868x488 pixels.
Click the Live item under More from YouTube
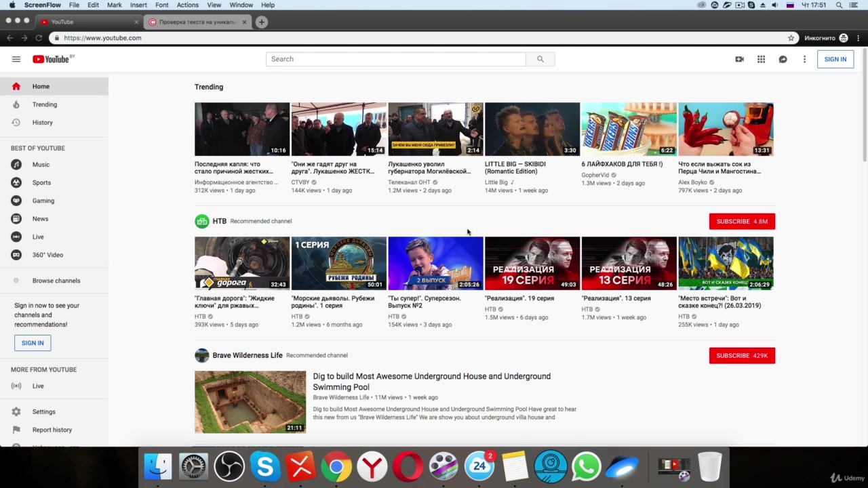click(x=38, y=386)
